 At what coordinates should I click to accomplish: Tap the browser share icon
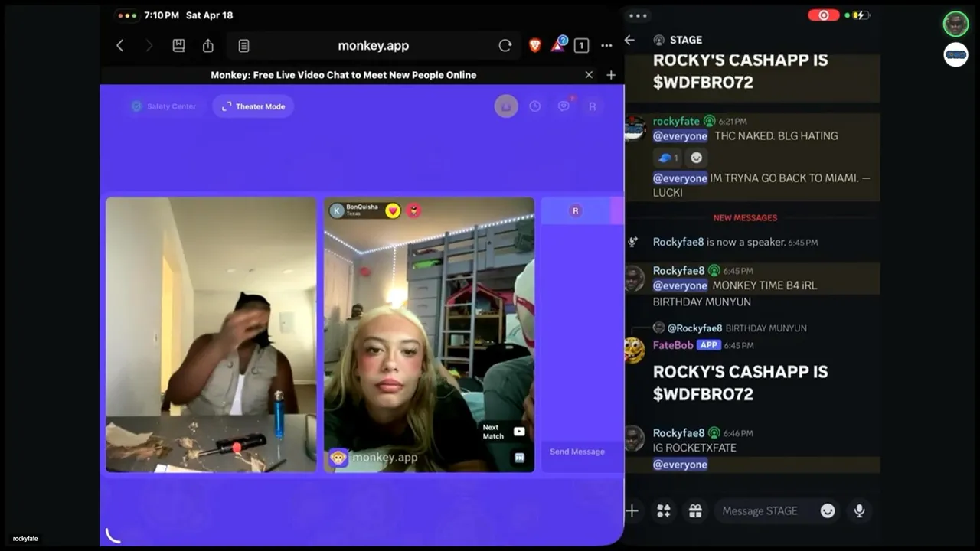(x=208, y=46)
